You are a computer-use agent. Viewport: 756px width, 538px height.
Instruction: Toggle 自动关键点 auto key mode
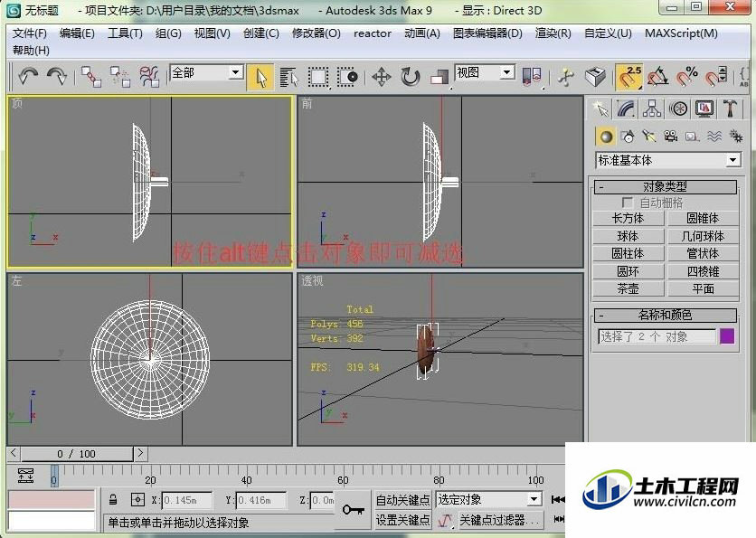click(x=402, y=500)
